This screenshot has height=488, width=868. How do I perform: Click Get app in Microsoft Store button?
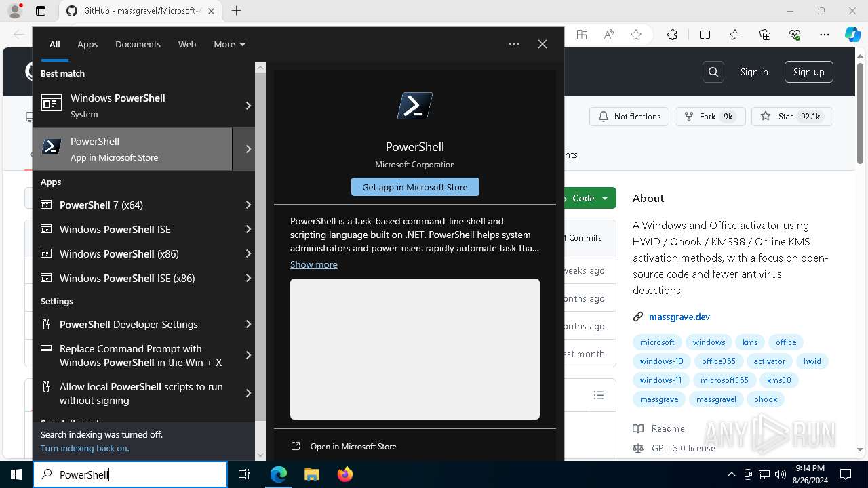tap(415, 187)
